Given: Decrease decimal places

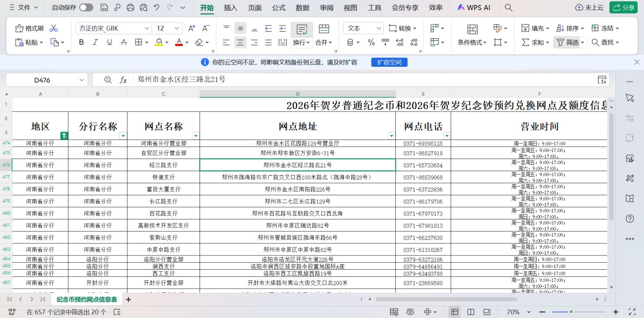Looking at the screenshot, I should 414,42.
